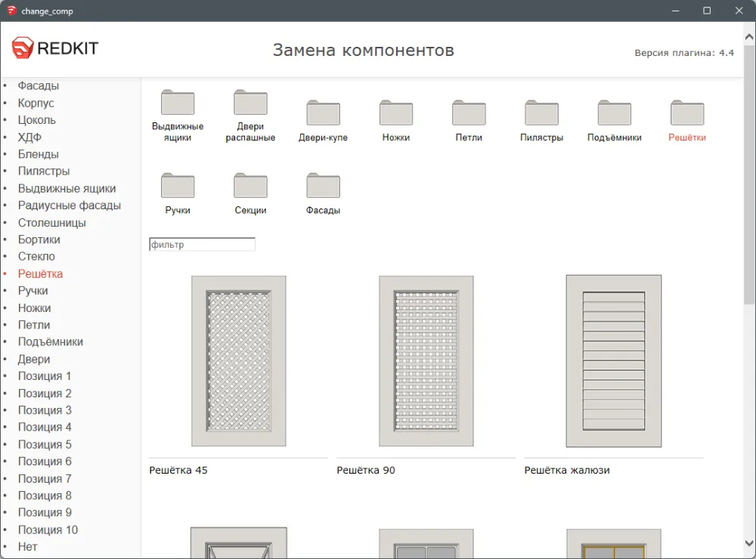Choose Позиция 5 in the sidebar
Viewport: 756px width, 559px height.
(x=45, y=444)
